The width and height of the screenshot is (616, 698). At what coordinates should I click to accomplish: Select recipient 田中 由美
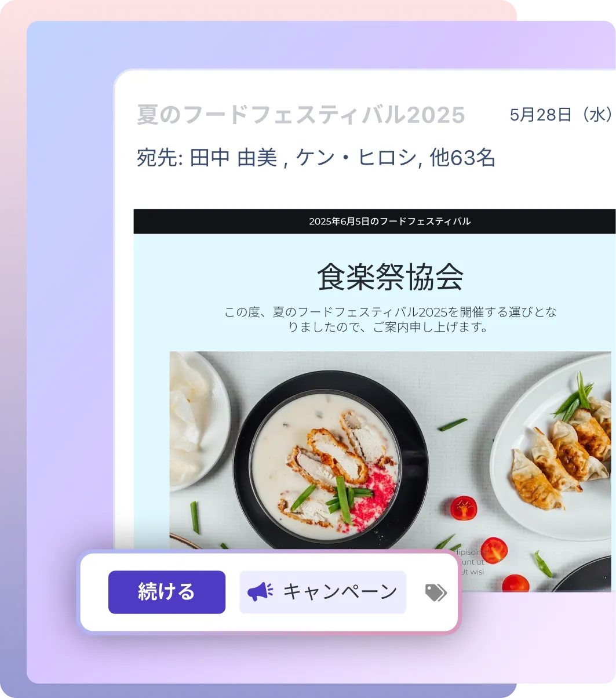(x=234, y=158)
